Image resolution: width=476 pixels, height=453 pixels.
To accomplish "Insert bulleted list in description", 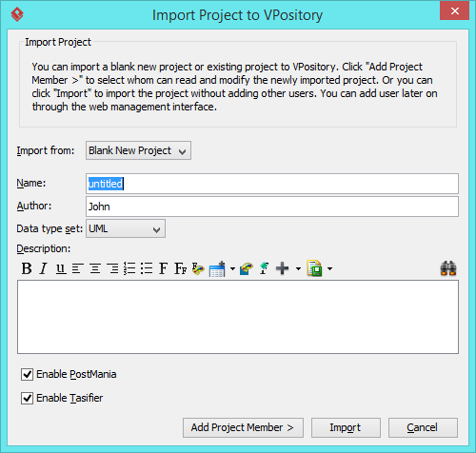I will point(147,268).
